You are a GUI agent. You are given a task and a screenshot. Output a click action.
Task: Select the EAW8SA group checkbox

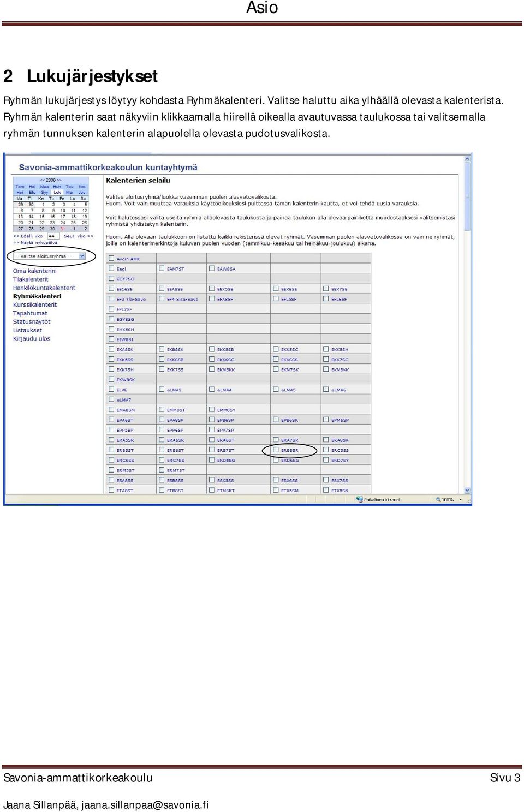click(212, 268)
